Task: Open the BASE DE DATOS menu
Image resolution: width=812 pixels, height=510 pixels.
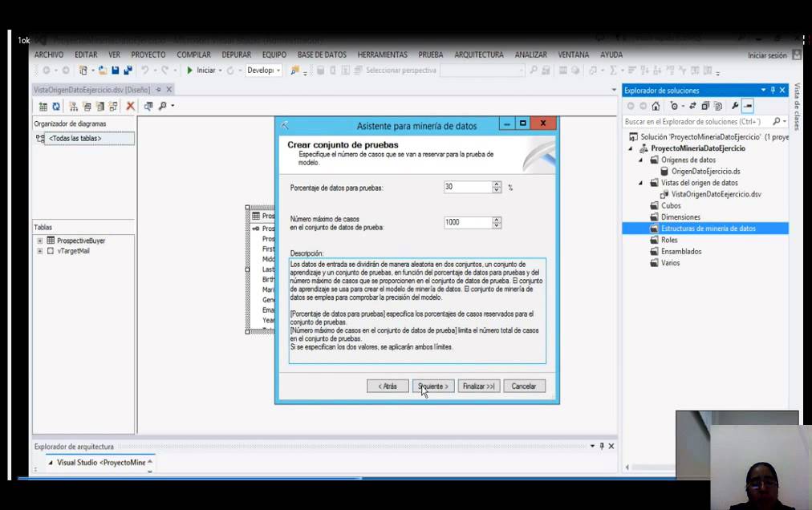Action: coord(322,55)
